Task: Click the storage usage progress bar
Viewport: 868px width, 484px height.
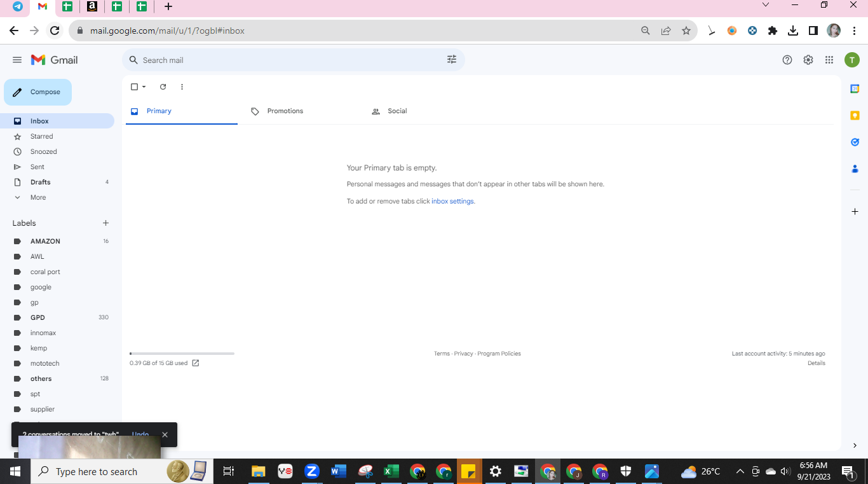Action: (x=182, y=354)
